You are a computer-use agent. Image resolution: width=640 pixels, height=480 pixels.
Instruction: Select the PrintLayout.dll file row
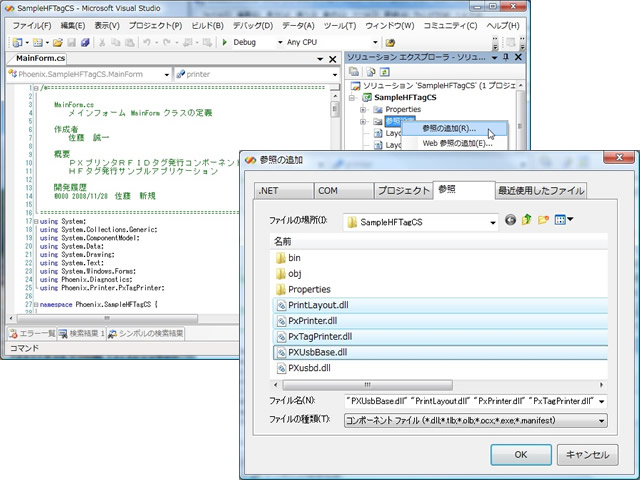(440, 305)
